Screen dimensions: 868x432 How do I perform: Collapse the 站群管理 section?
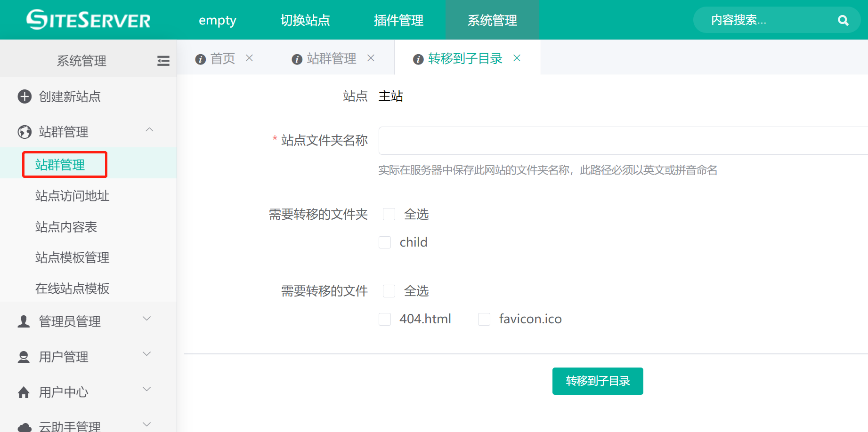point(149,129)
